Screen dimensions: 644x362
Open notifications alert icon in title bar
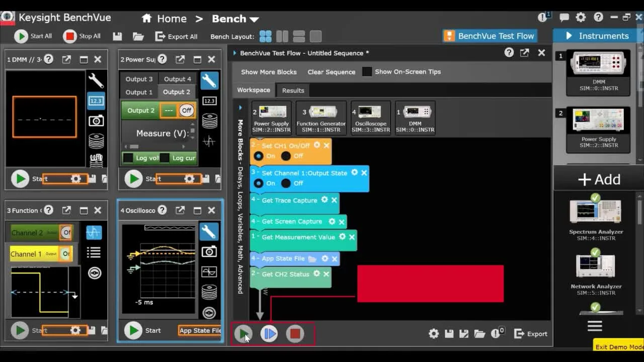coord(543,17)
